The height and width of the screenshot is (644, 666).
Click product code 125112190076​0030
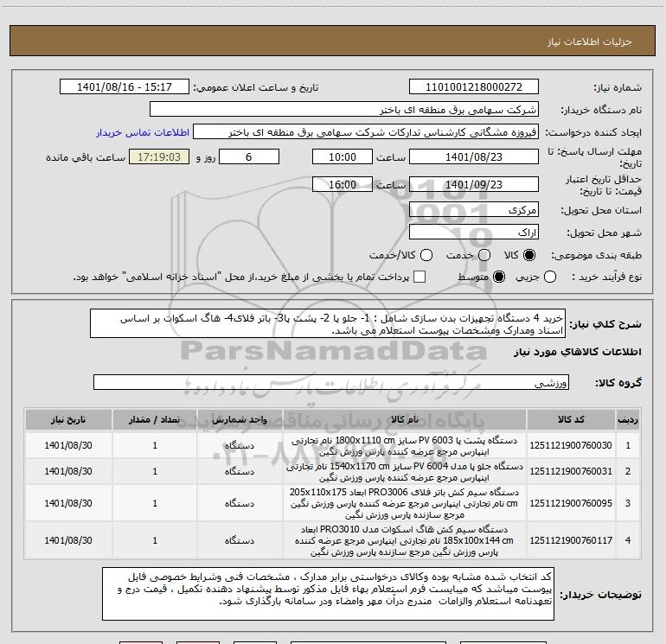pyautogui.click(x=571, y=445)
